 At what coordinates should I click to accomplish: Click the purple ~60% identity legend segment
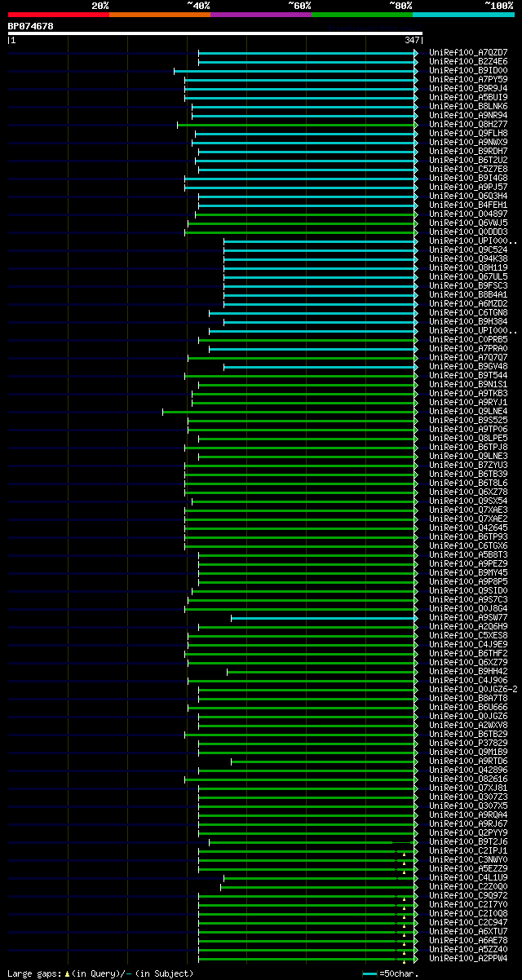(261, 14)
